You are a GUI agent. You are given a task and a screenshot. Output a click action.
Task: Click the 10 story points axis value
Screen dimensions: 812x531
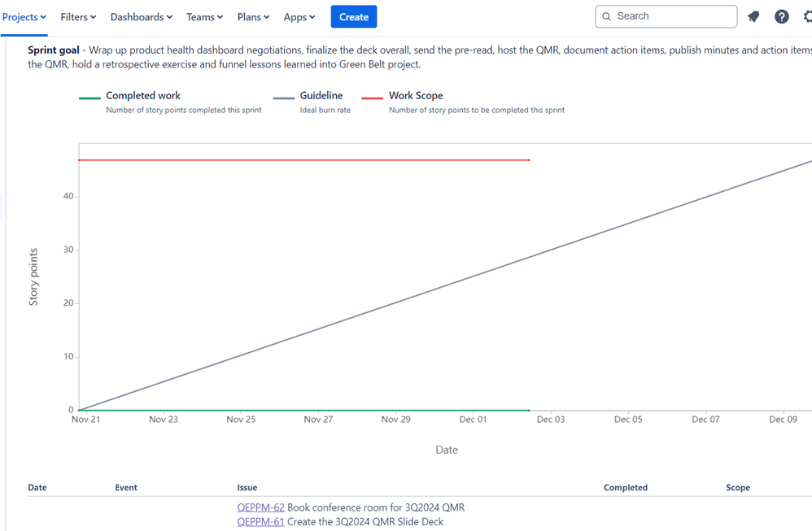68,357
